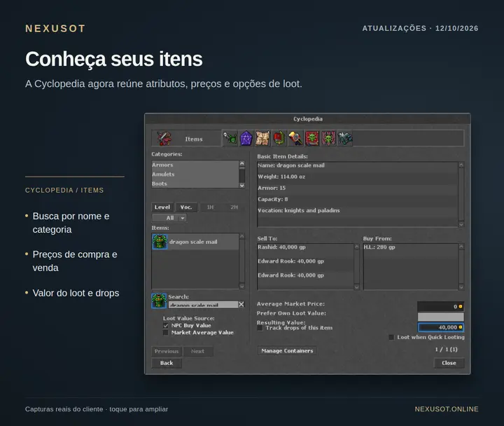Click the page indicator 1 / 1 (1)
This screenshot has height=426, width=504.
[x=446, y=350]
